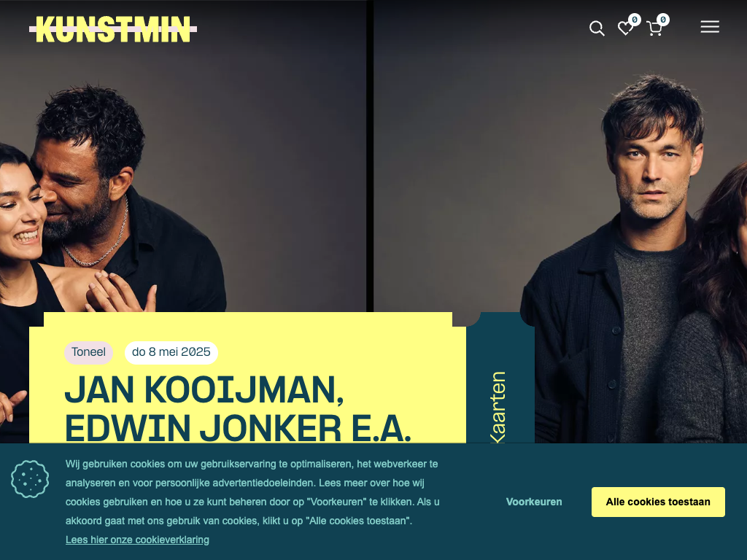747x560 pixels.
Task: Open cookie Voorkeuren
Action: click(x=534, y=502)
